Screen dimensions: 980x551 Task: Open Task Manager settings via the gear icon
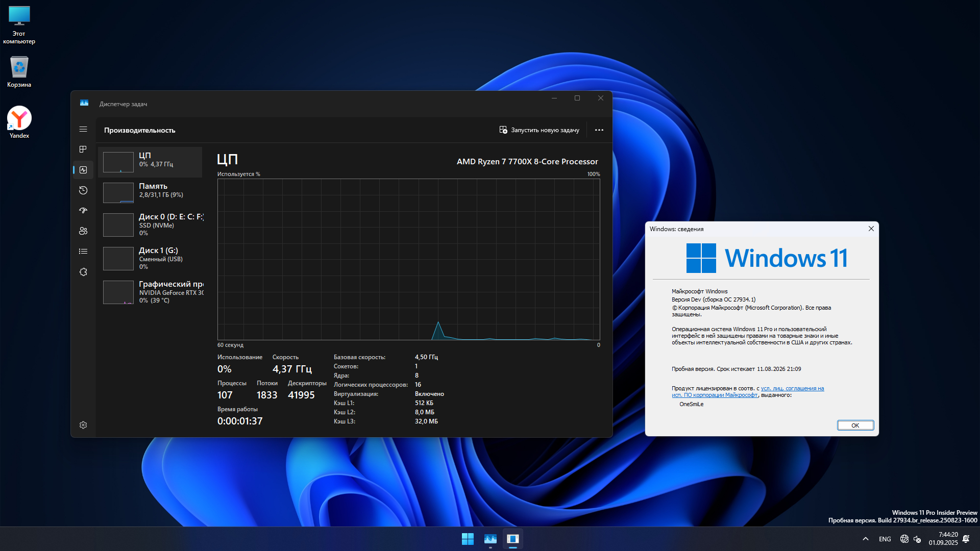(83, 424)
